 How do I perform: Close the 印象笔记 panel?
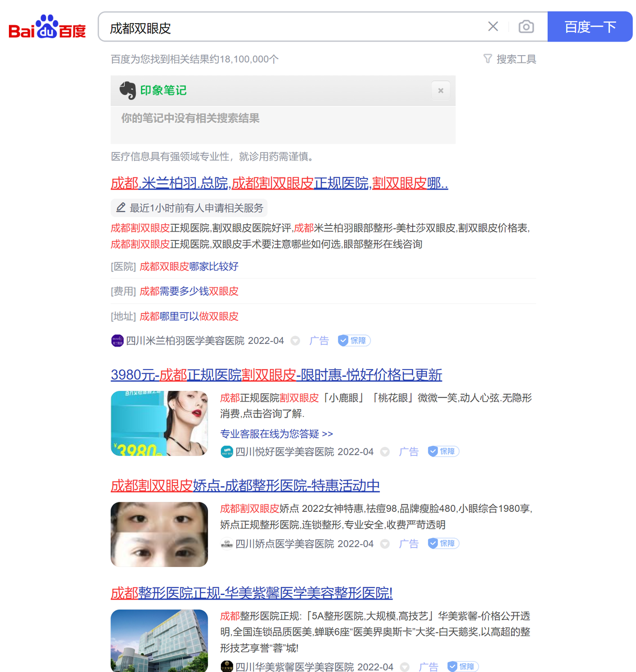[x=441, y=91]
